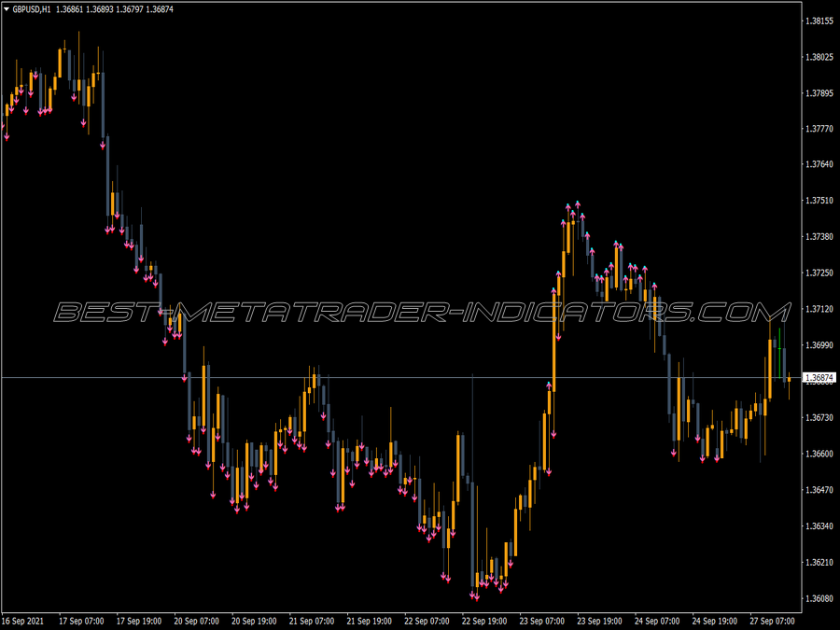840x630 pixels.
Task: Select price axis label 1.37770
Action: [819, 129]
